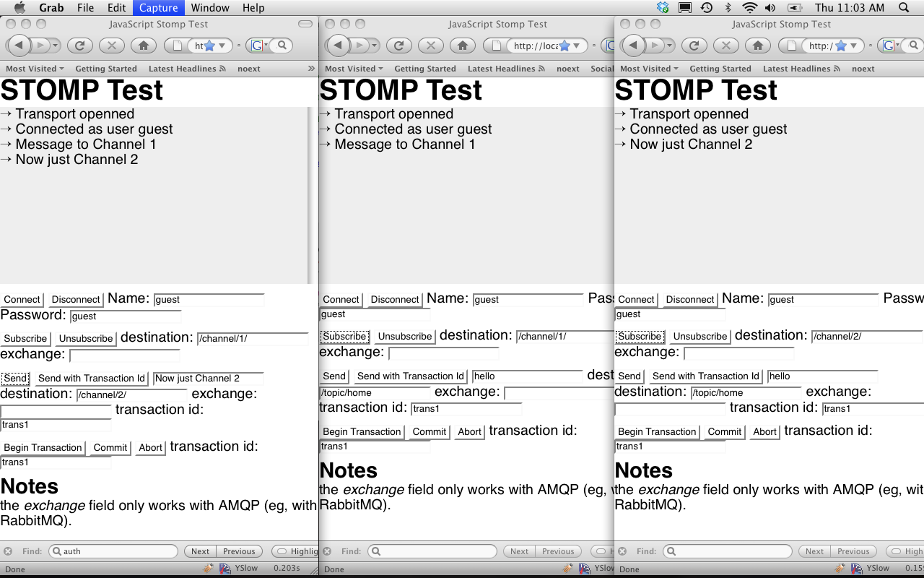This screenshot has width=924, height=578.
Task: Toggle Highlight all in the right window's find bar
Action: point(905,551)
